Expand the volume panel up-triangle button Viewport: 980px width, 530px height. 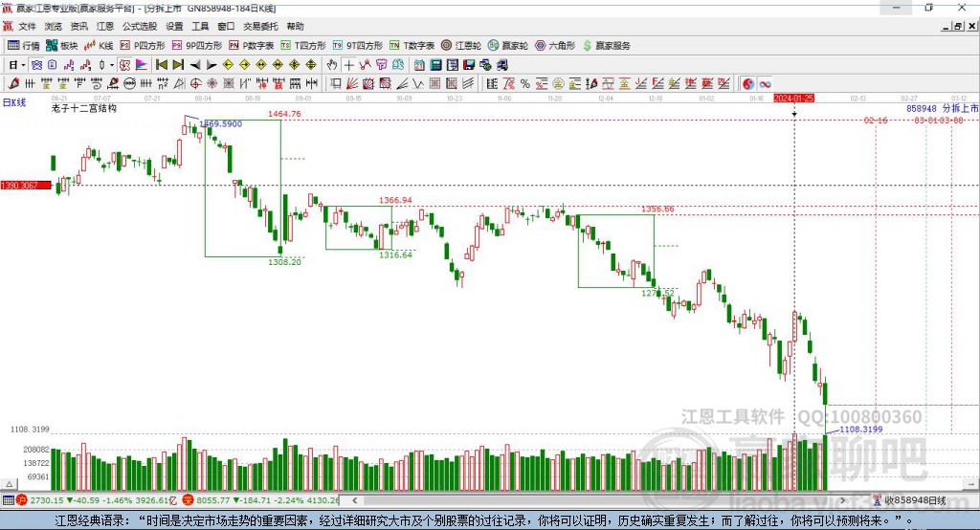point(9,484)
